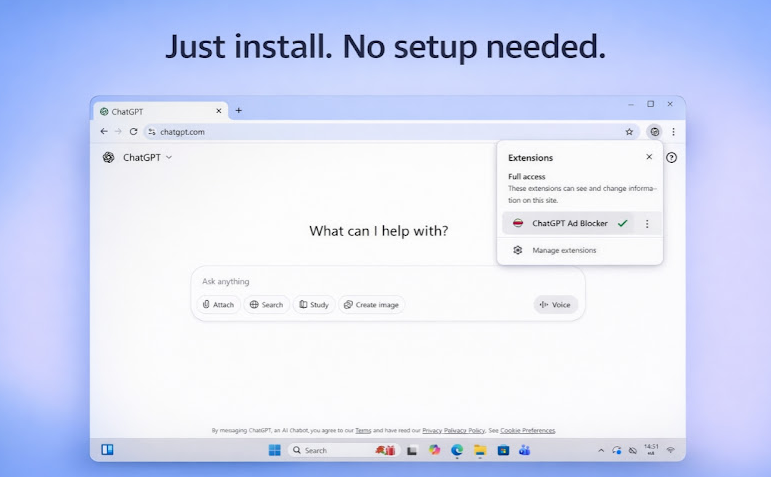771x477 pixels.
Task: Open the help question mark icon
Action: click(671, 158)
